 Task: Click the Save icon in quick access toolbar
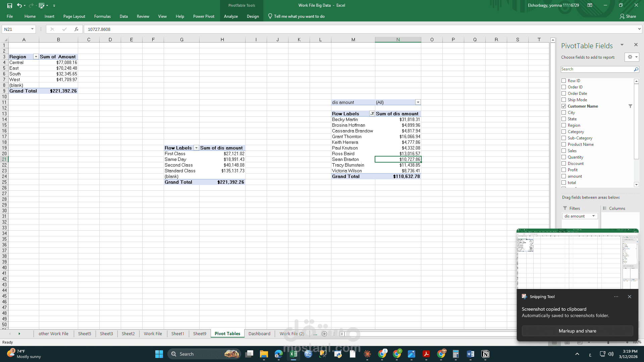coord(9,5)
